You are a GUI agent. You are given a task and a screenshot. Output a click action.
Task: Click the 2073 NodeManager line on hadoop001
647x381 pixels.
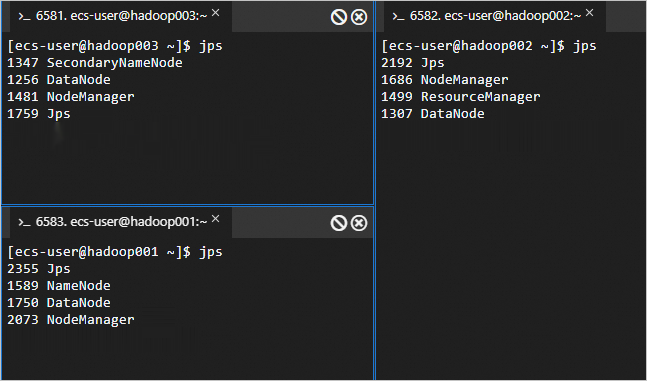(x=71, y=319)
